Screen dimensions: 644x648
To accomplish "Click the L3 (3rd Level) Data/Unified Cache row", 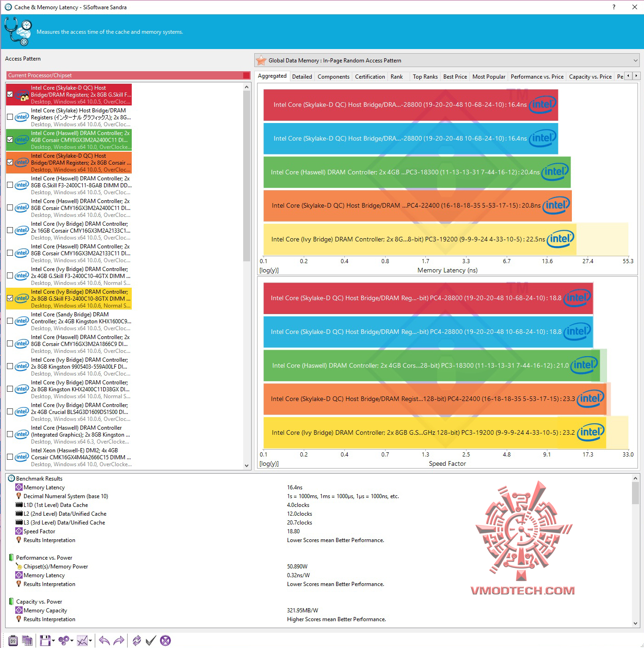I will pos(319,523).
